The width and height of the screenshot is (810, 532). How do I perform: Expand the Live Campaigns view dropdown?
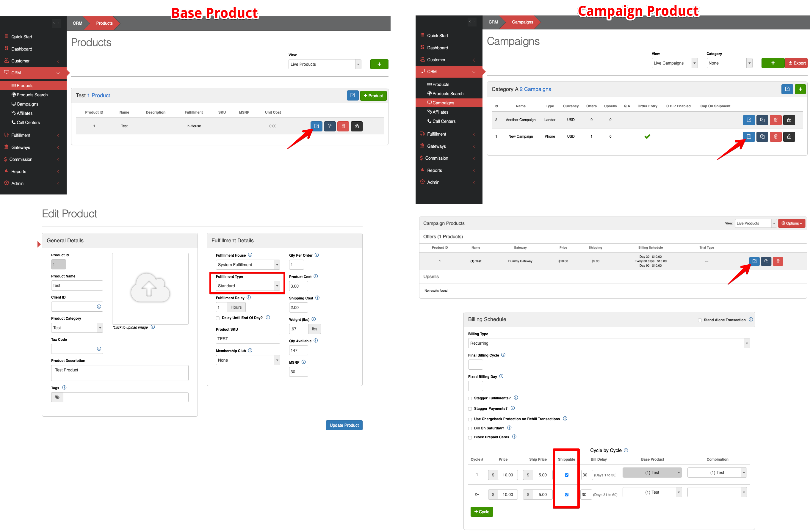click(674, 63)
